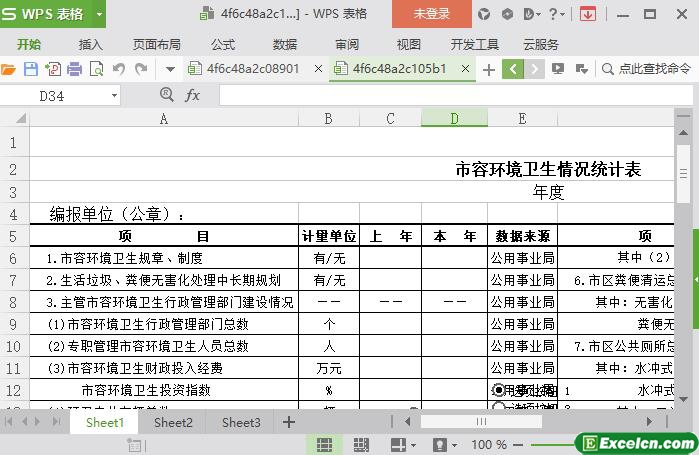Image resolution: width=699 pixels, height=455 pixels.
Task: Go to previous document tab green arrow
Action: pos(513,69)
